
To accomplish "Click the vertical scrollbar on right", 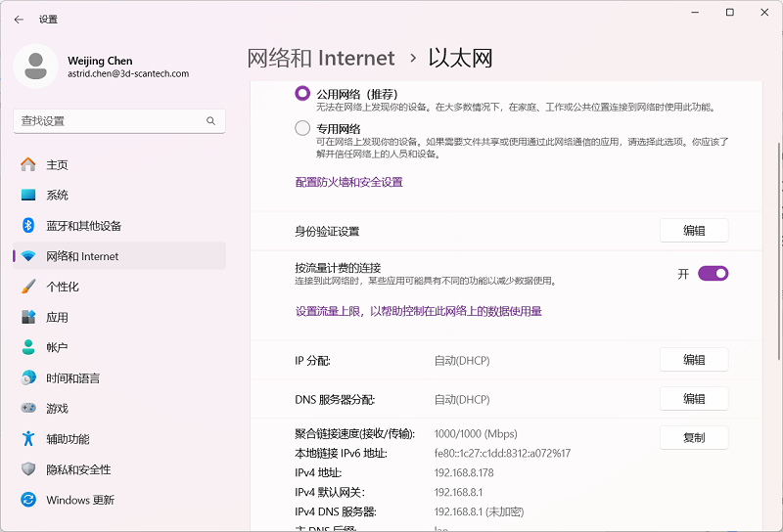I will [779, 249].
